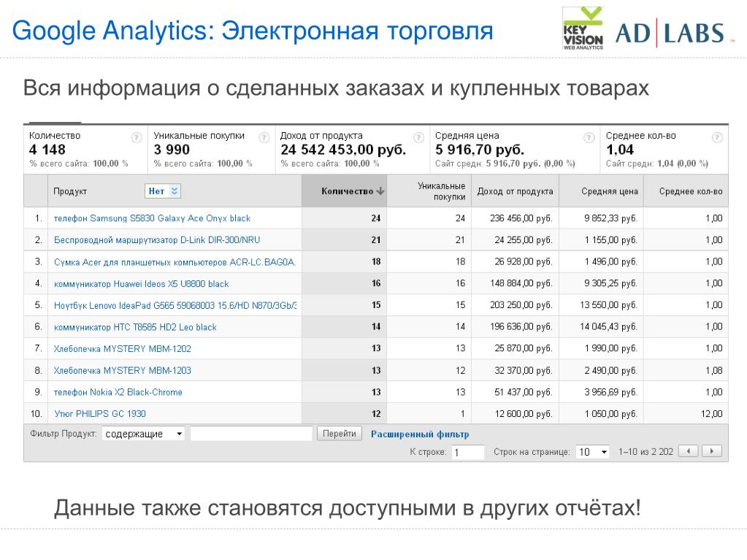Click the К строке row number field
Viewport: 747px width, 560px height.
point(467,452)
